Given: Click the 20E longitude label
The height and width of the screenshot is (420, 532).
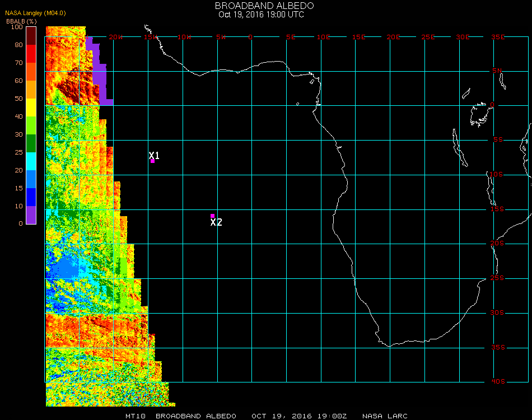Looking at the screenshot, I should pos(394,37).
